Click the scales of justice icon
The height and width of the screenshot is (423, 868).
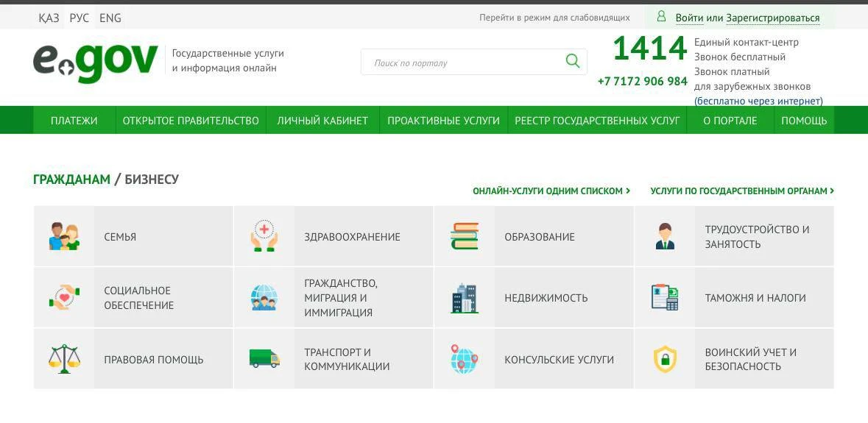[64, 360]
